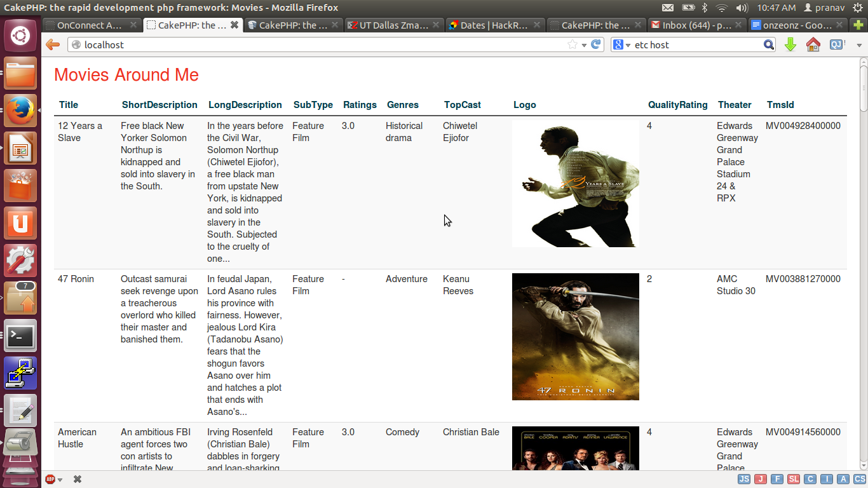Open the pranav user menu

coord(824,8)
